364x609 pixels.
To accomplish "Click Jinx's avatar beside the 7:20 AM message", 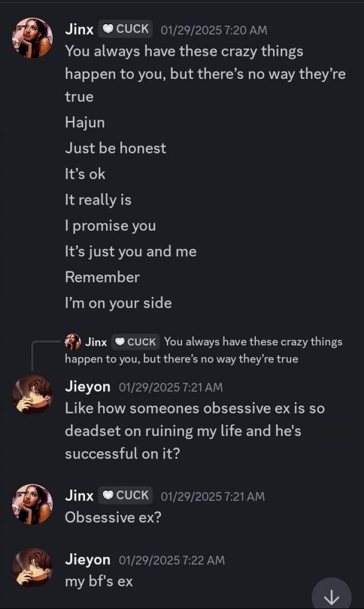I will coord(32,38).
